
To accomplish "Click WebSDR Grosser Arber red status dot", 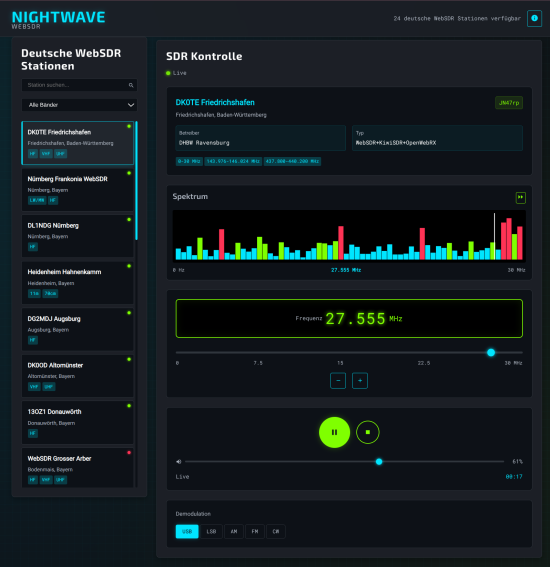I will click(x=129, y=452).
